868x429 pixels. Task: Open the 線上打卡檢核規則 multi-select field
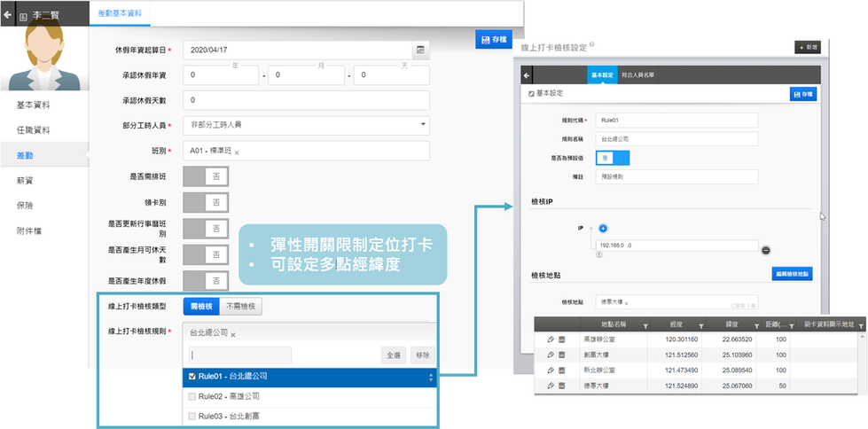tap(309, 333)
